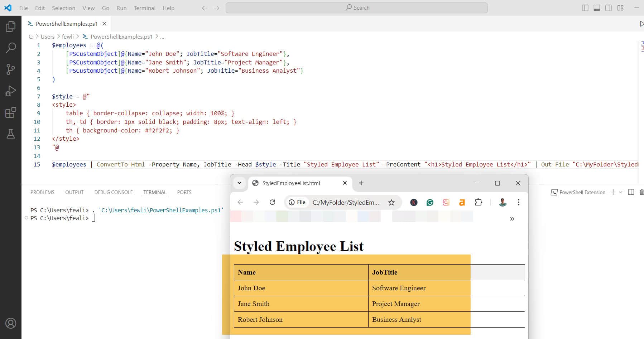Open the fewli breadcrumb folder
The width and height of the screenshot is (644, 339).
(68, 37)
